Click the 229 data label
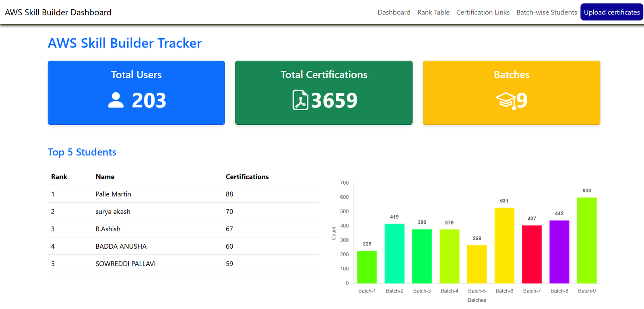The width and height of the screenshot is (644, 309). click(x=367, y=244)
